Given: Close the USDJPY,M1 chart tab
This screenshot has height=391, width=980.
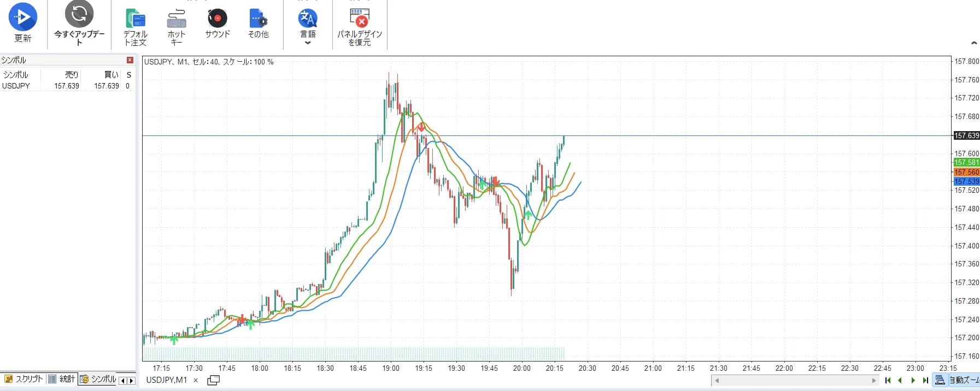Looking at the screenshot, I should coord(196,381).
